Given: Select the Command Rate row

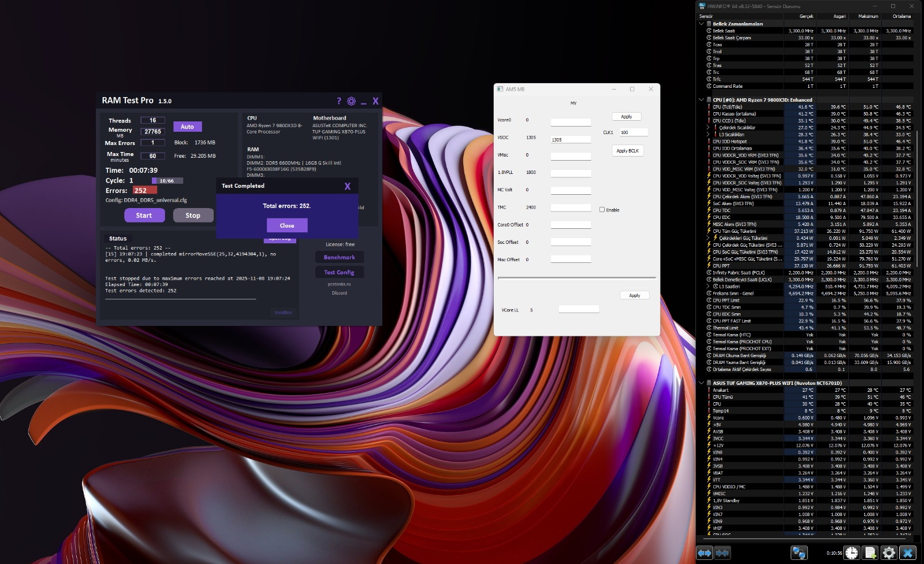Looking at the screenshot, I should [809, 86].
